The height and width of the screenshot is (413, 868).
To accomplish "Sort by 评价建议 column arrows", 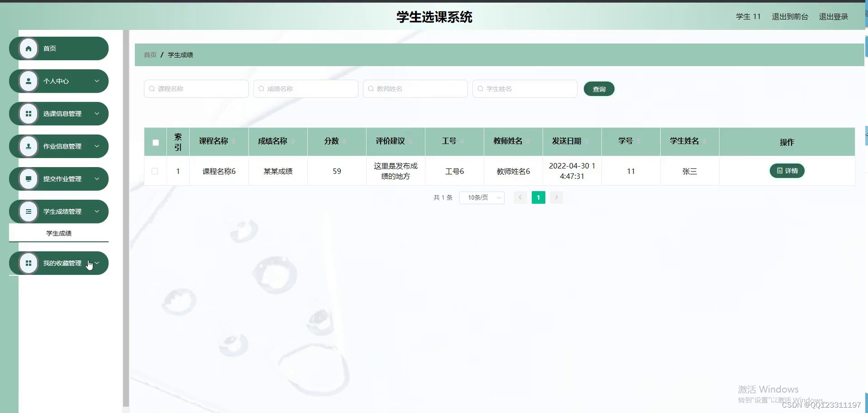I will [410, 142].
